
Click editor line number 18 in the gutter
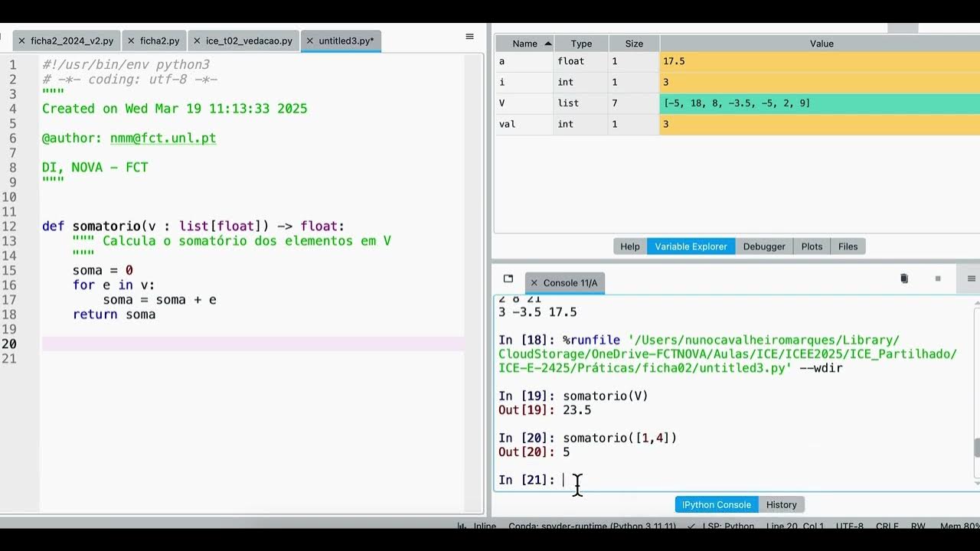pos(9,315)
